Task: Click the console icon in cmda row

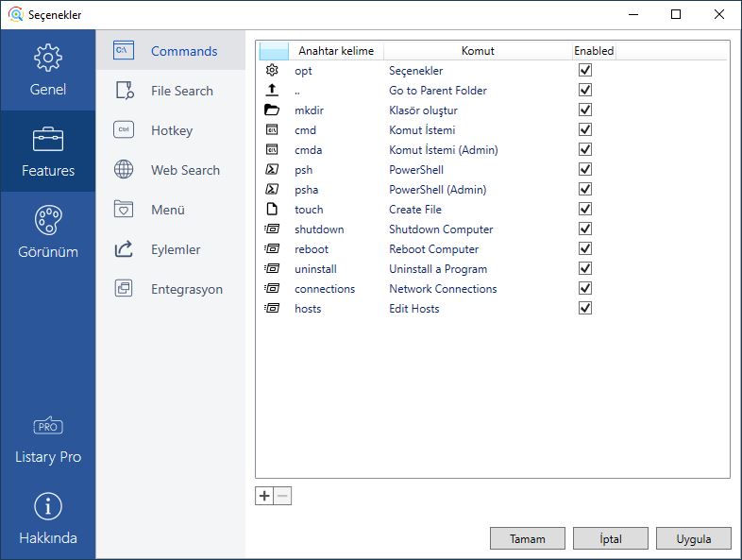Action: 272,149
